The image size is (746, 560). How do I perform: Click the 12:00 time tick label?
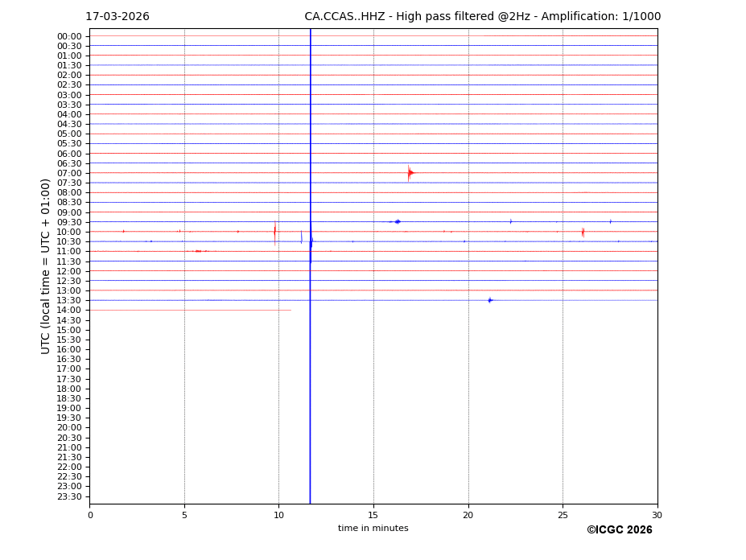pyautogui.click(x=69, y=271)
